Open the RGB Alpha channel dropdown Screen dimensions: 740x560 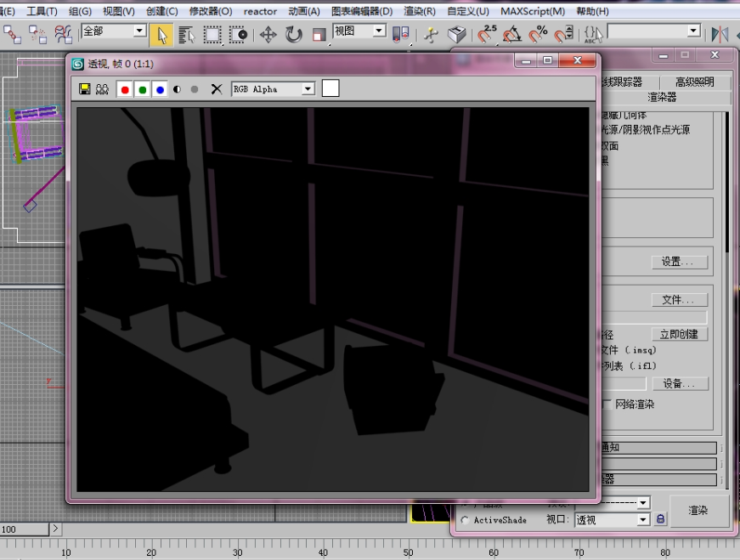(x=308, y=89)
